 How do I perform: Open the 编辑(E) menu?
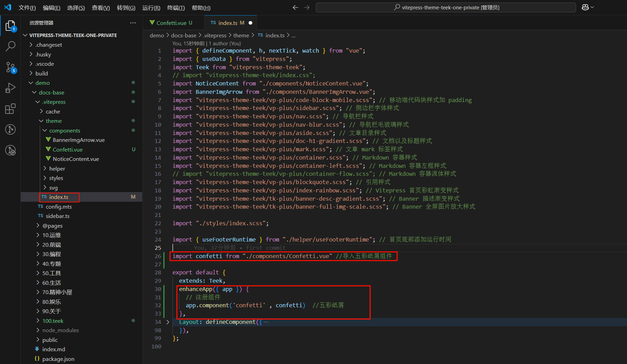[52, 8]
